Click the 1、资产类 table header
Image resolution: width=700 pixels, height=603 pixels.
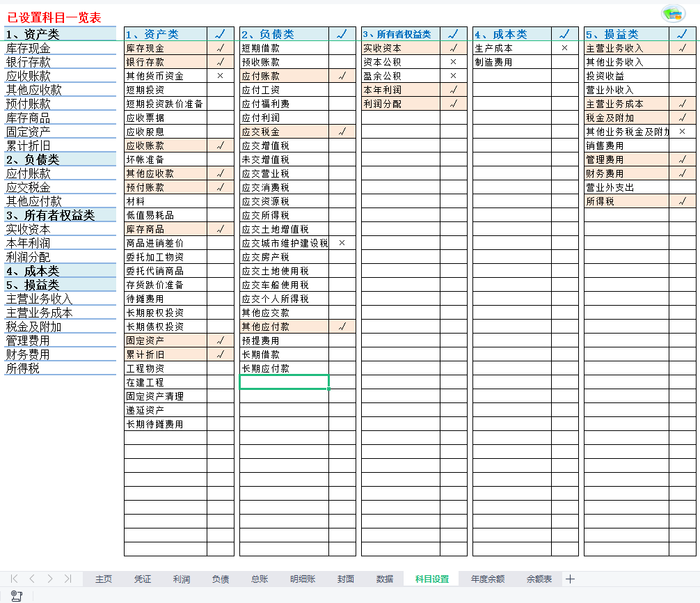click(166, 34)
